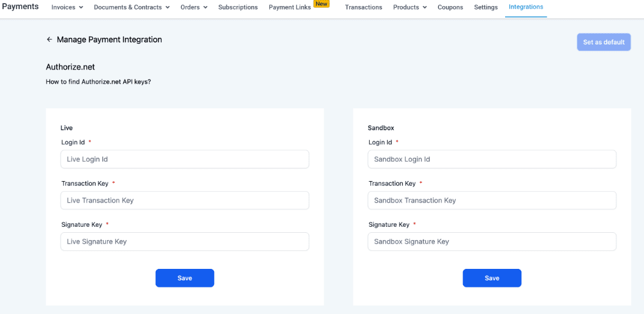Focus the Live Login Id field
644x314 pixels.
coord(185,159)
